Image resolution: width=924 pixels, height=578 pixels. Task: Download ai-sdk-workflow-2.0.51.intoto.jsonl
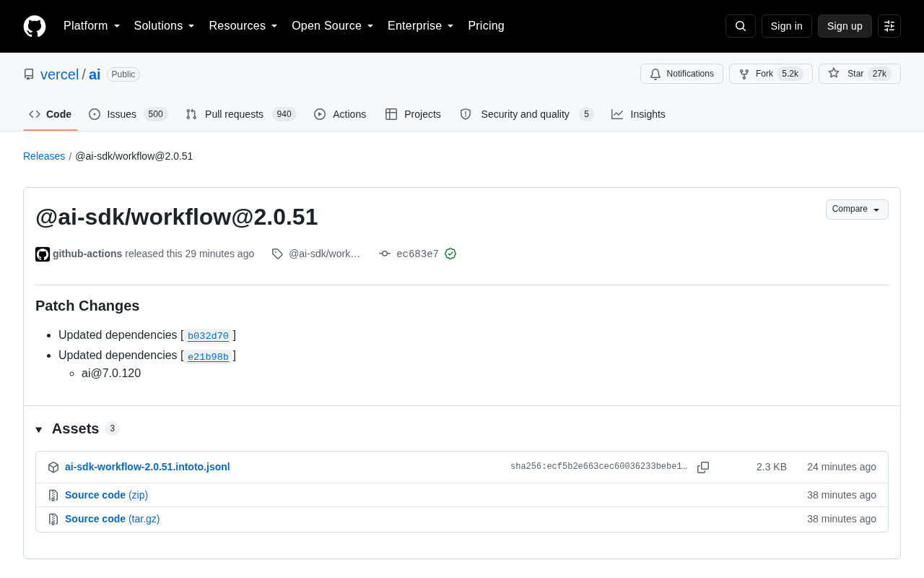tap(147, 467)
